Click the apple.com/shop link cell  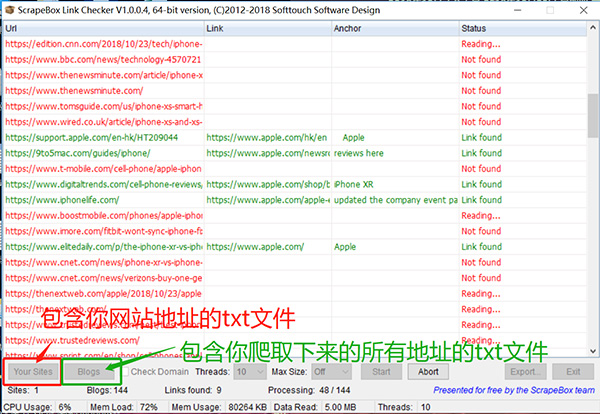click(267, 184)
